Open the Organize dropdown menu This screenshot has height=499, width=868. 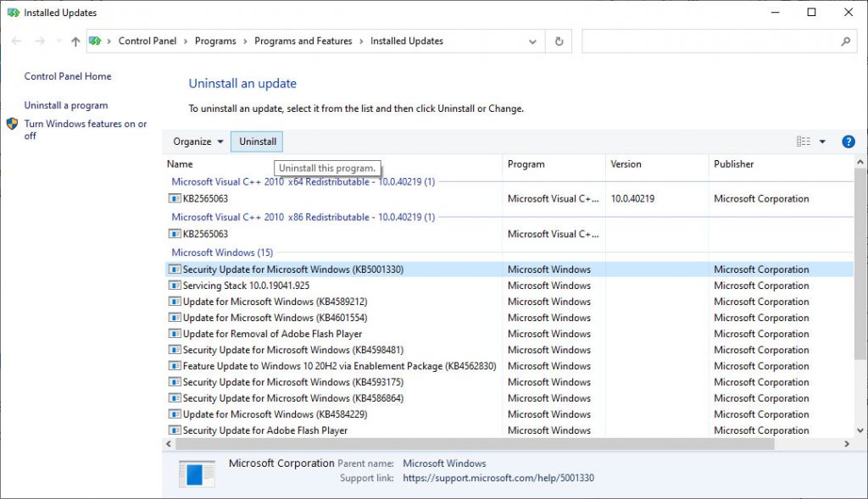[x=198, y=141]
